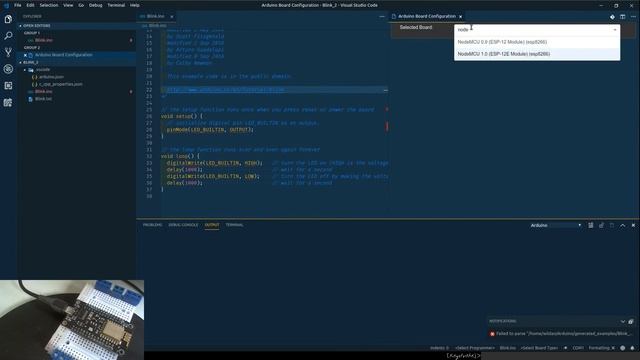Open the Debug view in activity bar
Viewport: 640px width, 360px height.
click(8, 69)
